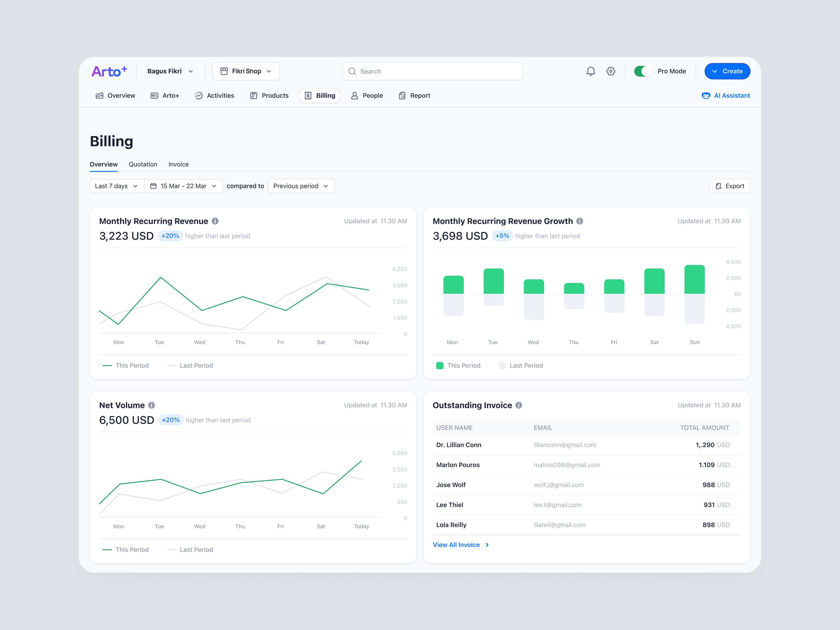The width and height of the screenshot is (840, 630).
Task: Click info icon beside Outstanding Invoice
Action: (519, 405)
